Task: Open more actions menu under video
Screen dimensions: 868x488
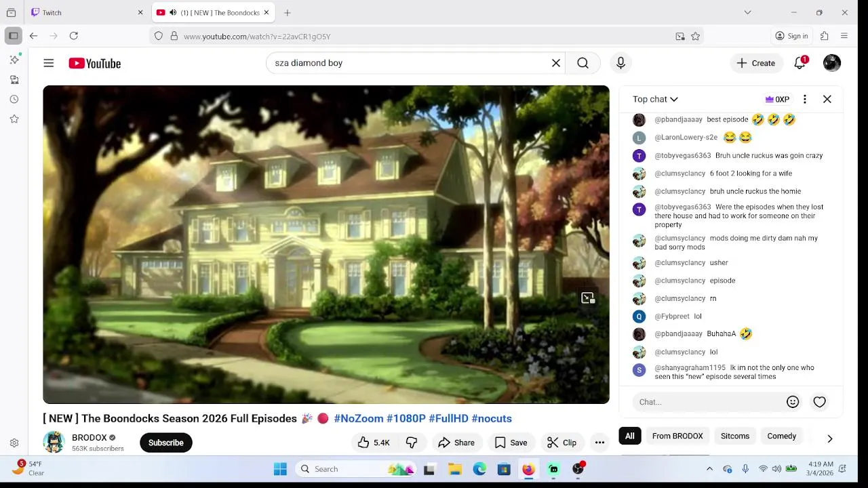Action: [599, 443]
